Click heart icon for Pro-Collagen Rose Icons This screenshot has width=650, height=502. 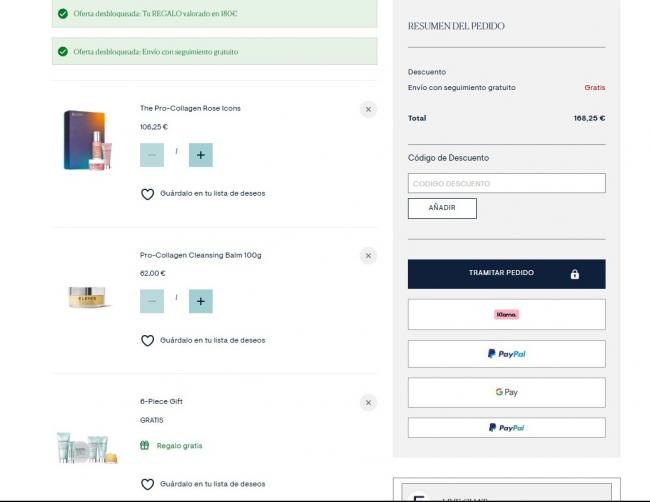(x=148, y=194)
